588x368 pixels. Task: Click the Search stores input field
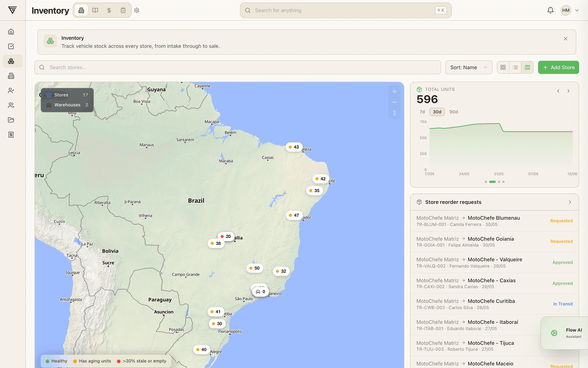(237, 67)
